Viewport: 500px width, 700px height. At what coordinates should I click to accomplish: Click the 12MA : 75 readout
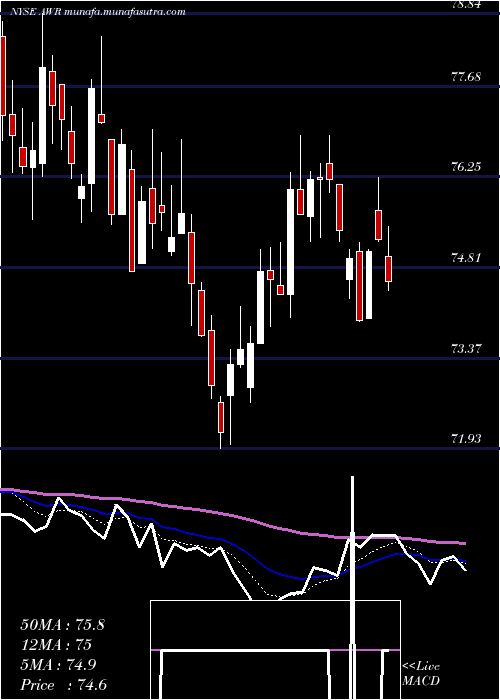point(56,645)
